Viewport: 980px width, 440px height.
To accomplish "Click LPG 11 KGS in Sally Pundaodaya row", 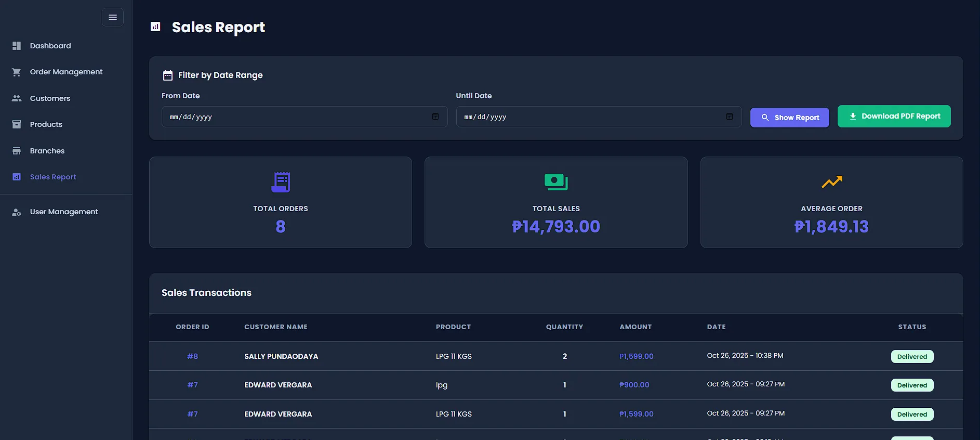I will pyautogui.click(x=454, y=356).
